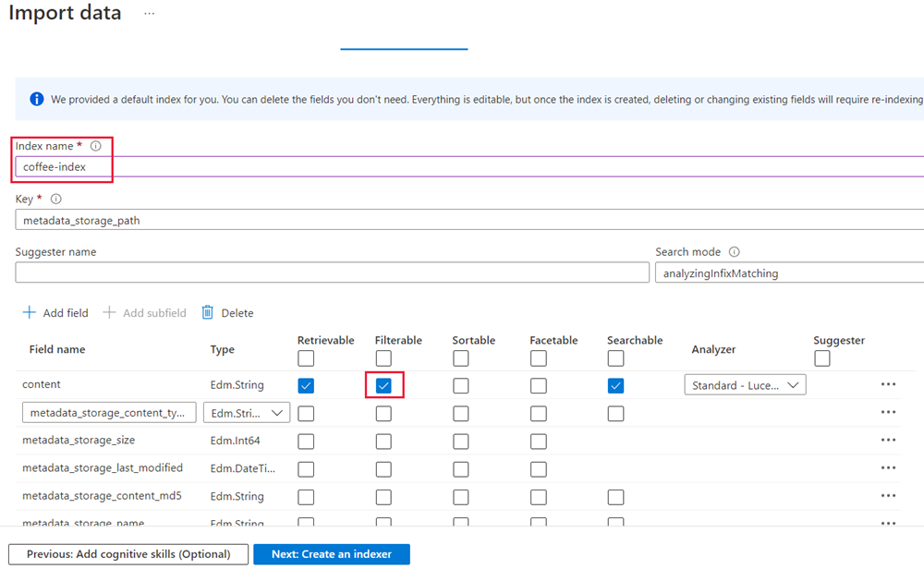Check Facetable for metadata_storage_size
Viewport: 924px width, 569px height.
pyautogui.click(x=539, y=442)
